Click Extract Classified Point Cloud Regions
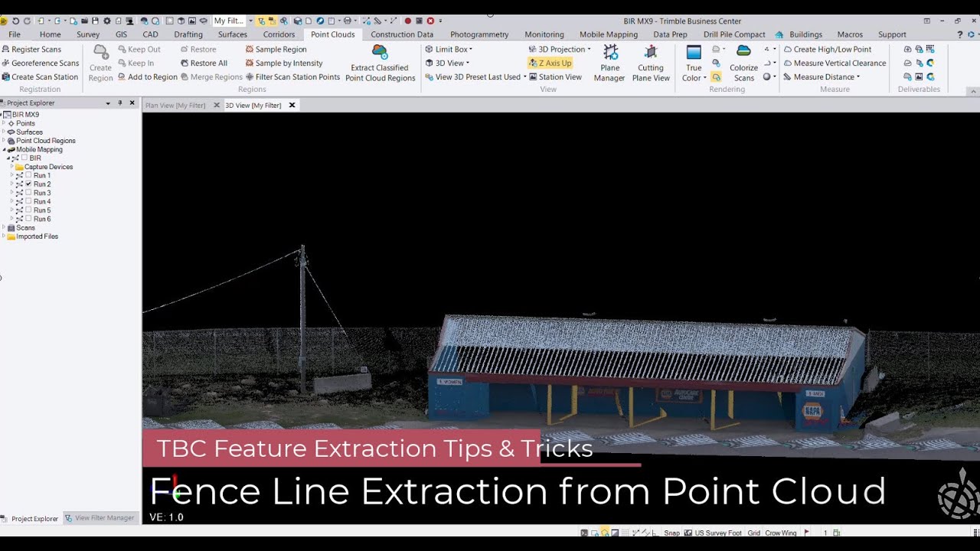This screenshot has height=551, width=980. (x=380, y=63)
